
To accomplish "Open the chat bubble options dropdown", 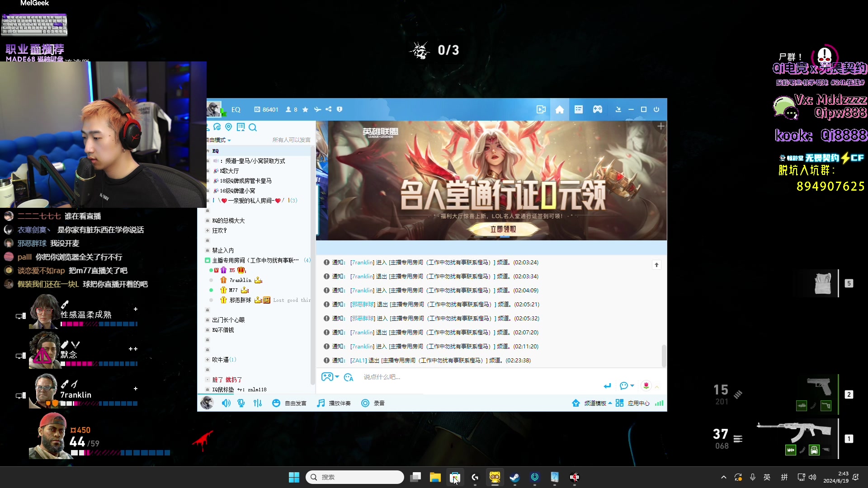I will 627,385.
